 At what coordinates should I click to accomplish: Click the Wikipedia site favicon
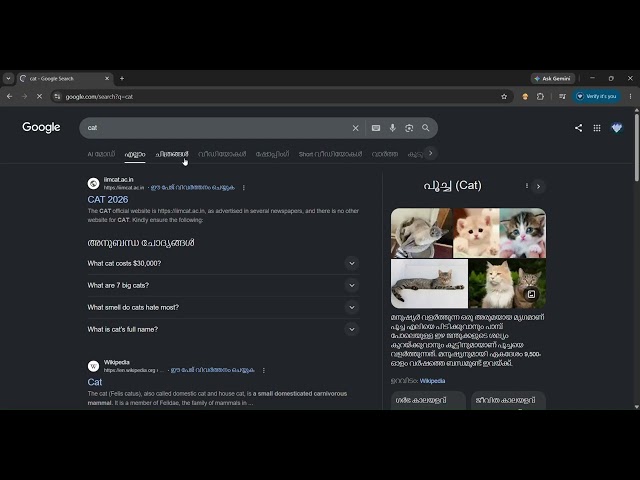[93, 366]
